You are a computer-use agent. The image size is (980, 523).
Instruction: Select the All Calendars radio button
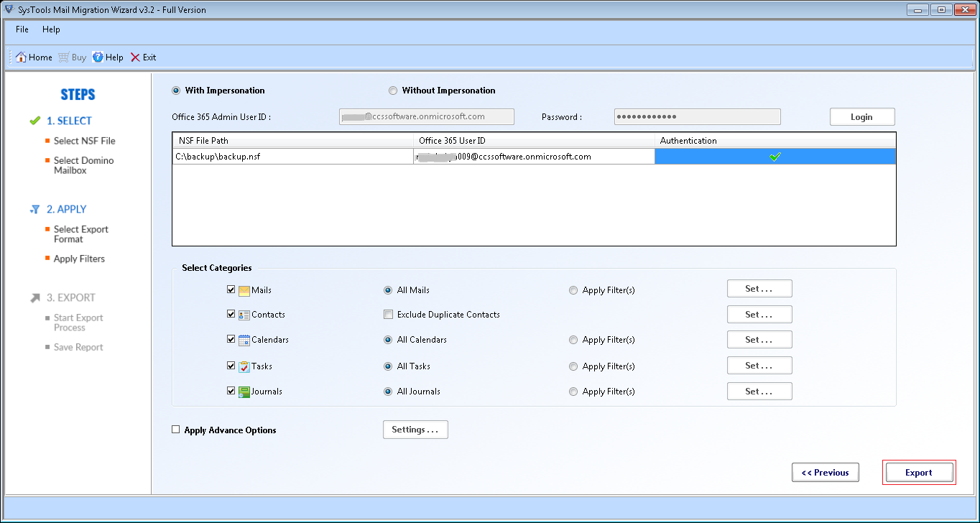click(x=389, y=340)
